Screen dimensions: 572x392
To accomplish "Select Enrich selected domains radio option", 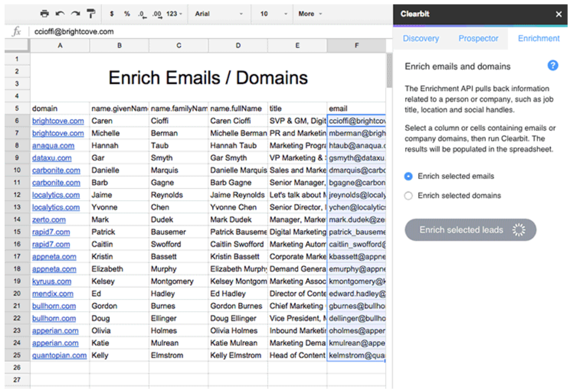I will pyautogui.click(x=408, y=196).
